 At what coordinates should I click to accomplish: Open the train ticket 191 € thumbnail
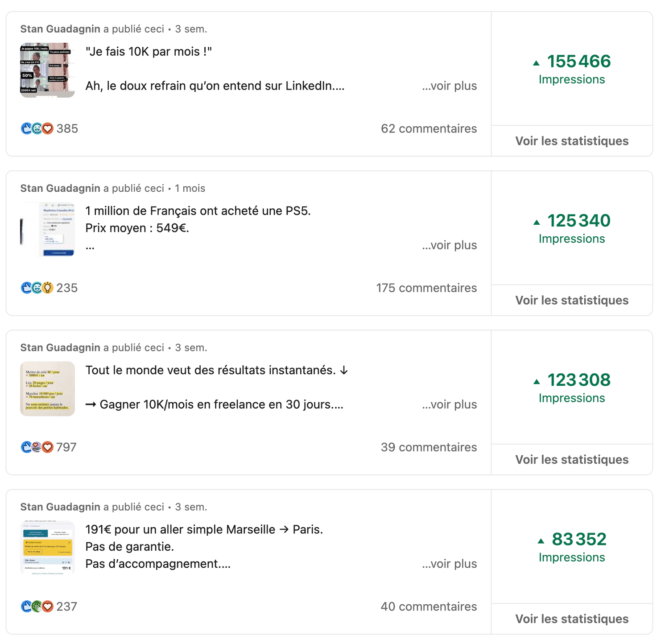tap(47, 548)
